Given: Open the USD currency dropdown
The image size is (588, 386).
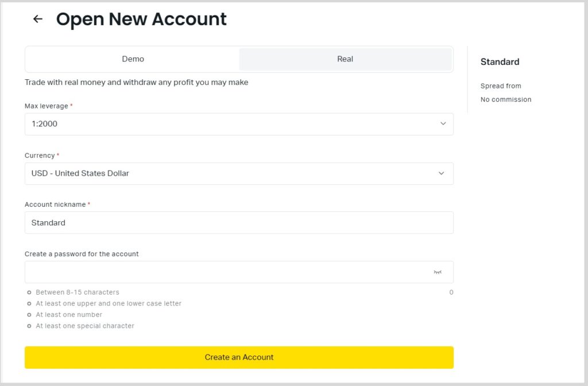Looking at the screenshot, I should click(230, 173).
